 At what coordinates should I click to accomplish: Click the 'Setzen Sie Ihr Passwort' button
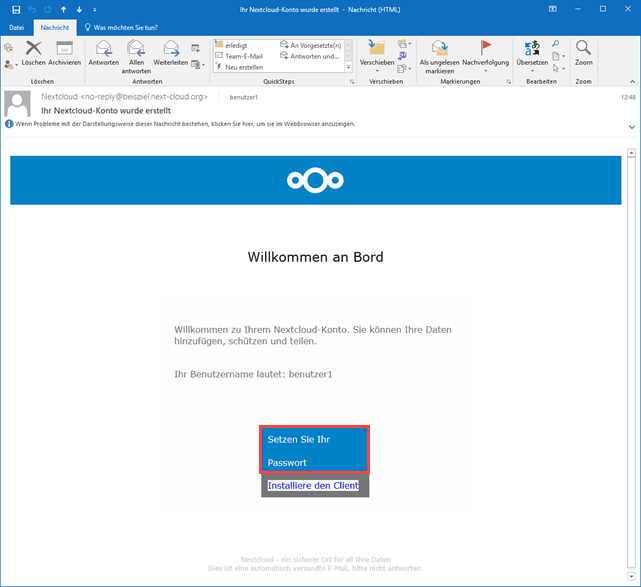point(314,450)
